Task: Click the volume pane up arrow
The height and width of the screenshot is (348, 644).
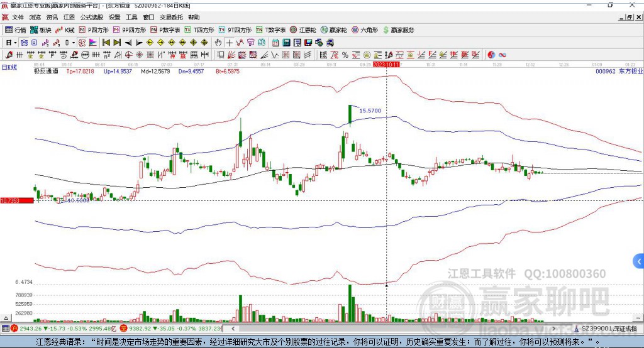Action: pos(6,318)
